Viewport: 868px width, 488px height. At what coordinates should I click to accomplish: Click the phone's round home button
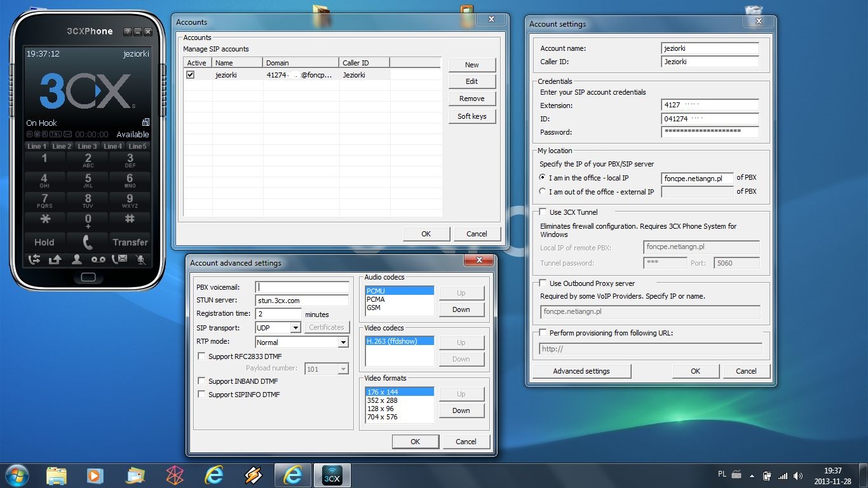pos(88,278)
